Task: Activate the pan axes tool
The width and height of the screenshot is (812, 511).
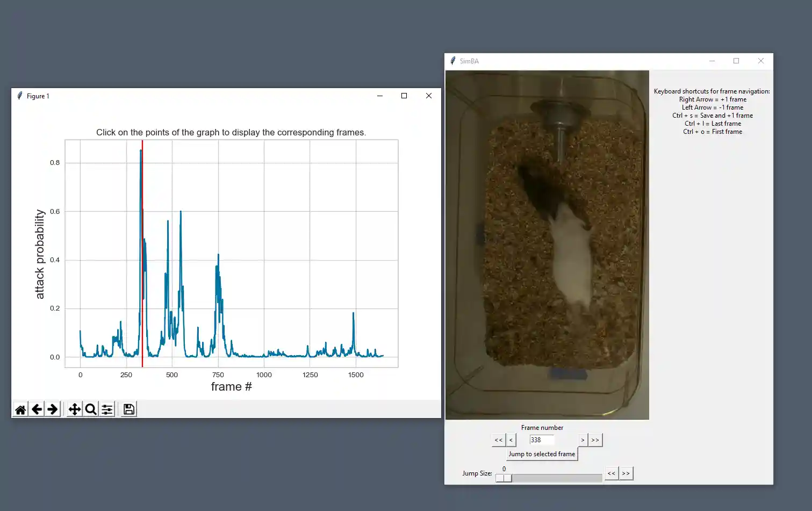Action: click(75, 409)
